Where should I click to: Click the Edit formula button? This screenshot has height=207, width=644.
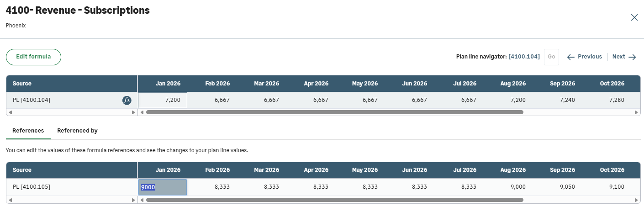33,57
